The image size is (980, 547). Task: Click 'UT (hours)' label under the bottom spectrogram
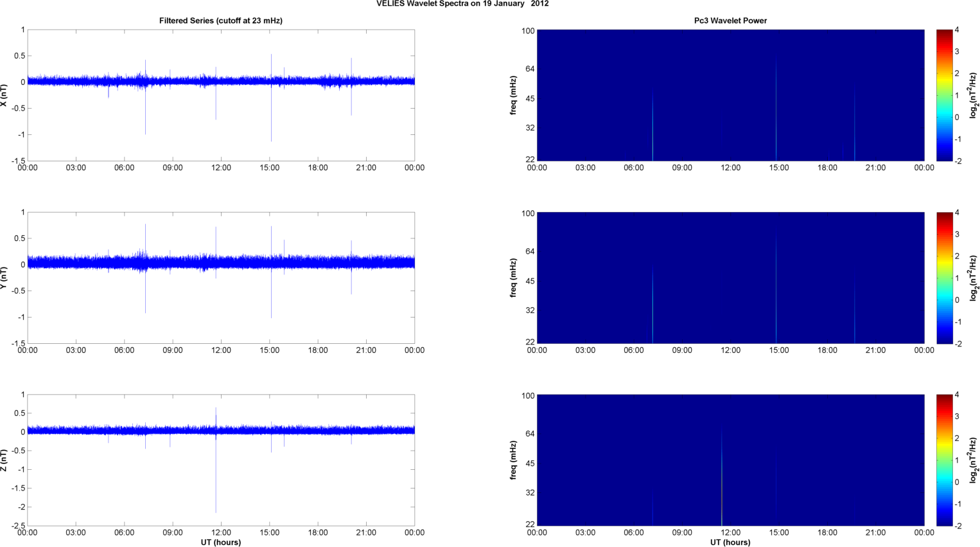pyautogui.click(x=730, y=543)
